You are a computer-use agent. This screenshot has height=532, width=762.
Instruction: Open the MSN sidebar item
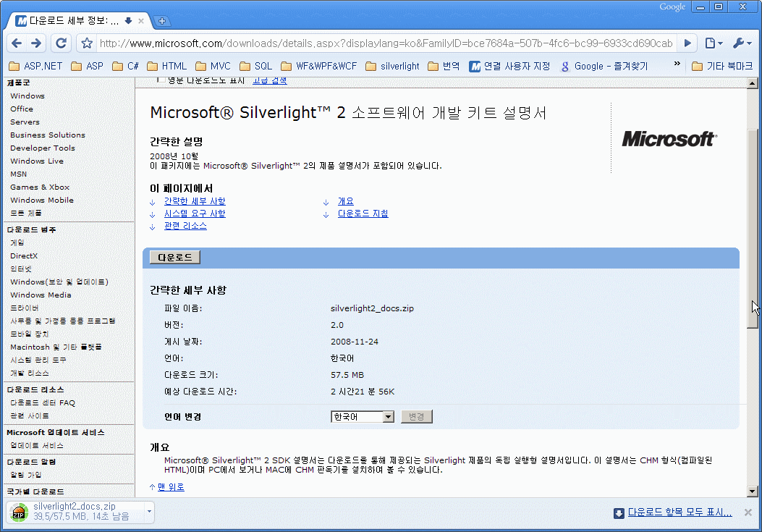click(19, 174)
